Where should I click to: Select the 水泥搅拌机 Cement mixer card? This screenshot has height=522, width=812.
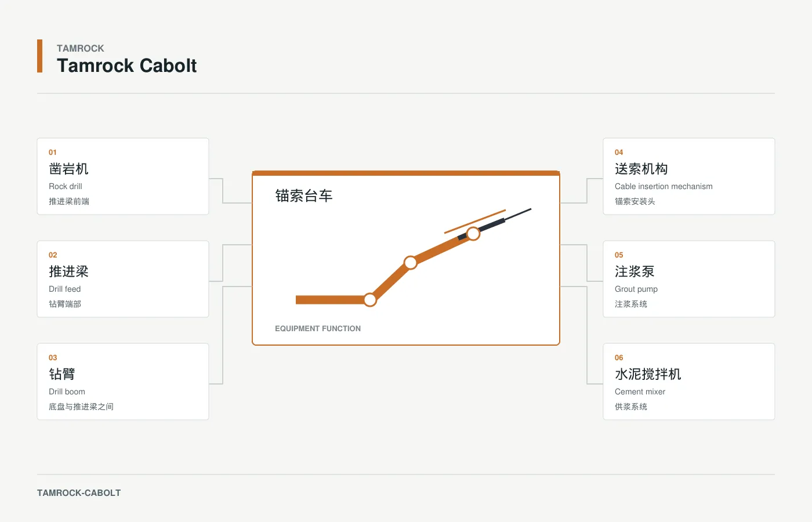point(689,382)
